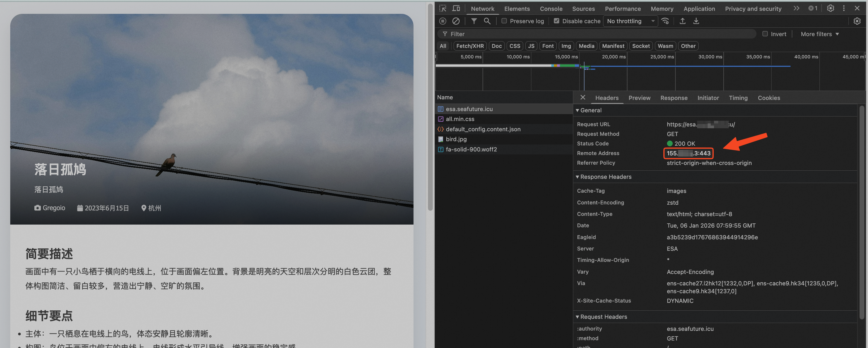Enable the Preserve log checkbox
This screenshot has height=348, width=868.
504,21
